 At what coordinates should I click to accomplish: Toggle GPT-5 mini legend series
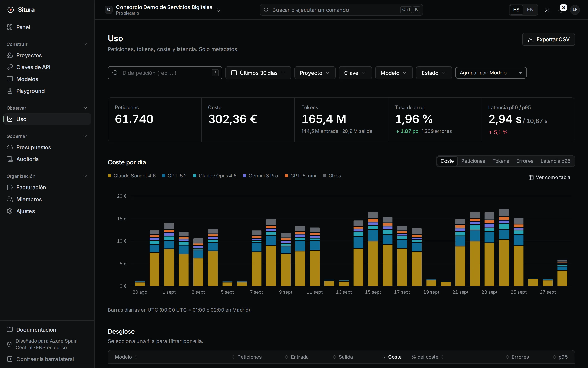(x=300, y=176)
